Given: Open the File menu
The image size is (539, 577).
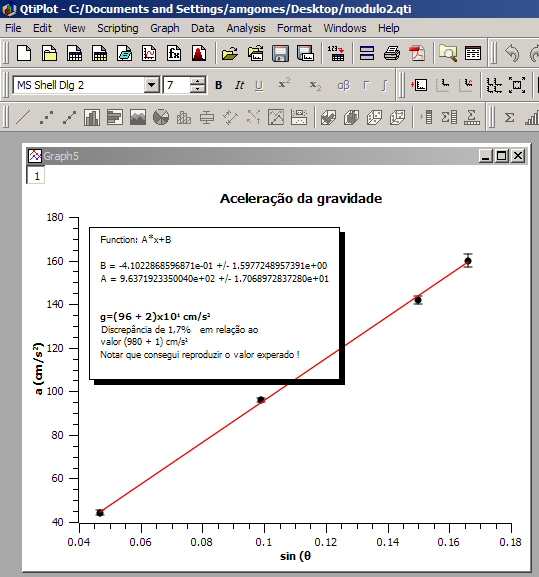Looking at the screenshot, I should 13,28.
